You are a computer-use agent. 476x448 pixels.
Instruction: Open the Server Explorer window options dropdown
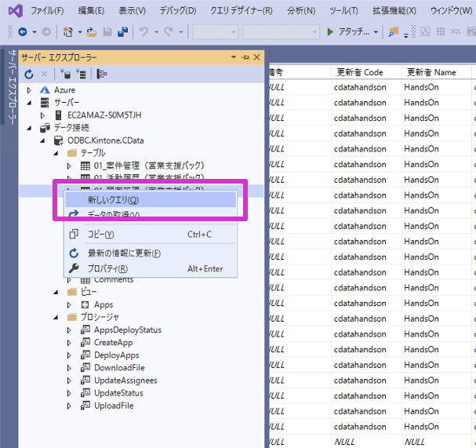[x=234, y=57]
